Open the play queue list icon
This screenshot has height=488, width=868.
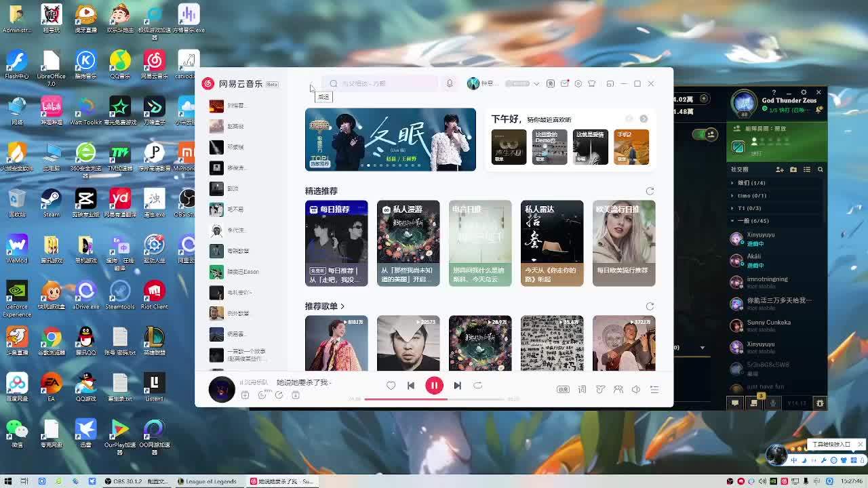tap(654, 389)
